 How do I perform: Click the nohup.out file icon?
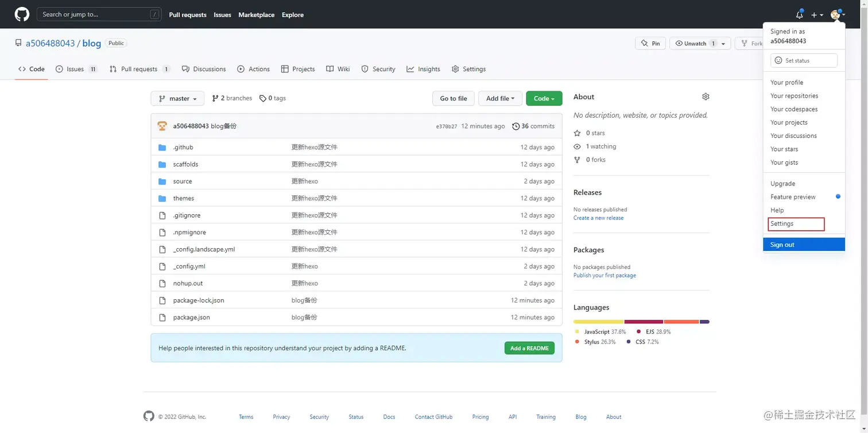[162, 284]
